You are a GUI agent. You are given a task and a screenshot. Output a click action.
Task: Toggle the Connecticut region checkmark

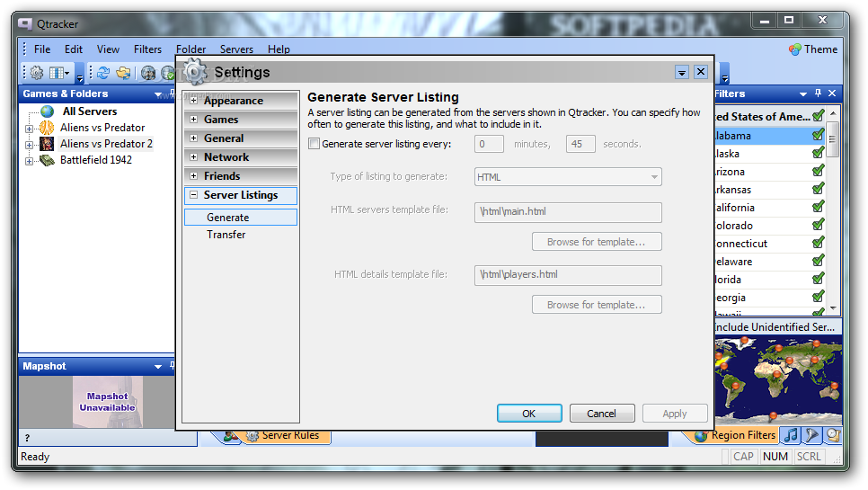click(819, 243)
